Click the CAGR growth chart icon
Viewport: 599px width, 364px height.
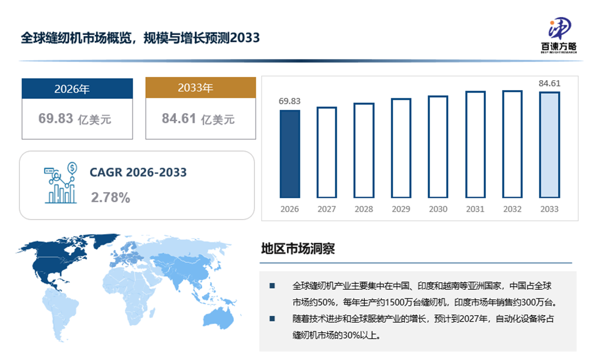(59, 183)
